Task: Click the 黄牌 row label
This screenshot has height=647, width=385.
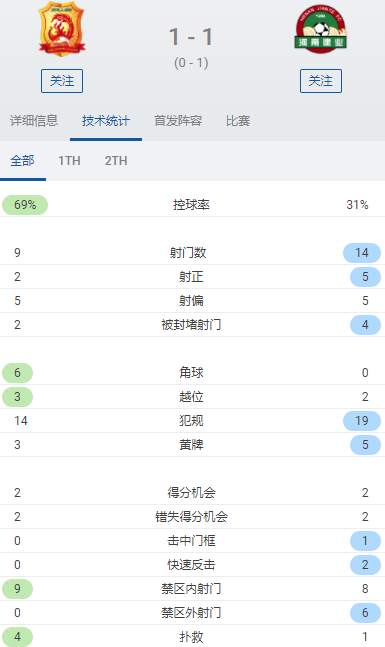Action: 191,445
